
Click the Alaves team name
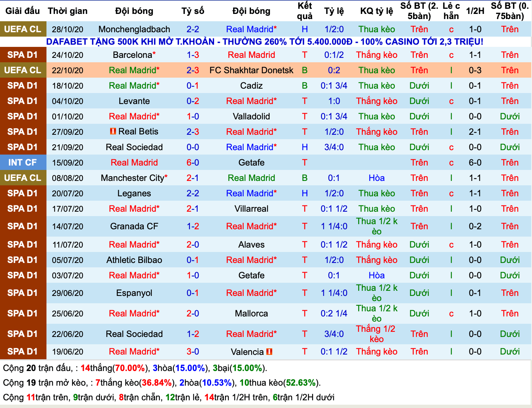[x=251, y=245]
